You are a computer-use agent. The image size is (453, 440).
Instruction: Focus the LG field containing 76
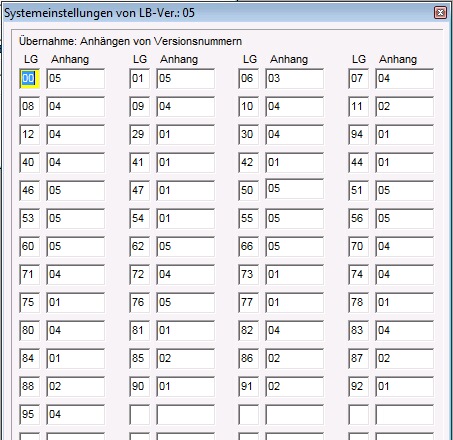(139, 303)
